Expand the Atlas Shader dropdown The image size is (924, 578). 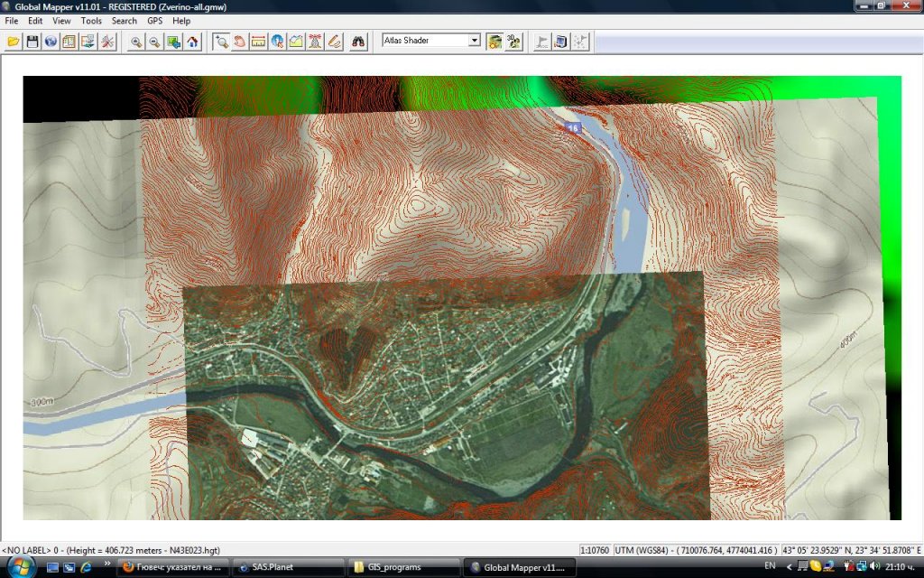[475, 41]
